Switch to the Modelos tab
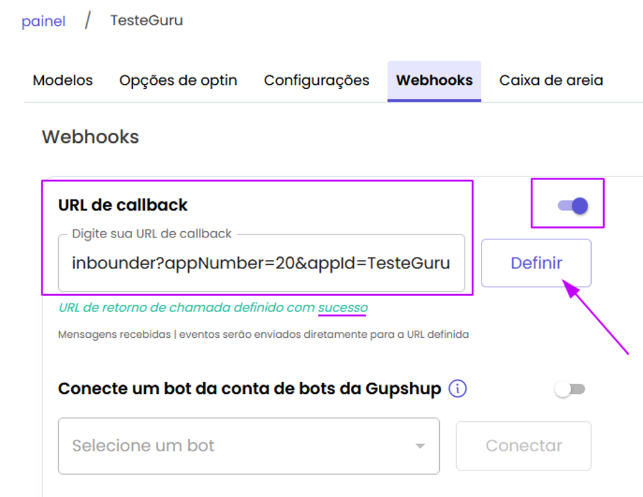 [63, 80]
